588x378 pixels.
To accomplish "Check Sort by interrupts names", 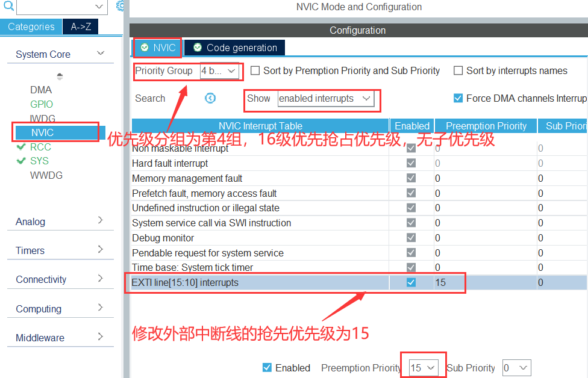I will [x=458, y=70].
